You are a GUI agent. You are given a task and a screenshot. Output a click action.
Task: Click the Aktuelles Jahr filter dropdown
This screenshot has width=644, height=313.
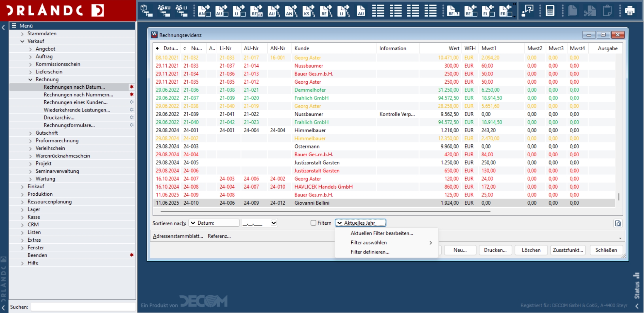pyautogui.click(x=360, y=223)
